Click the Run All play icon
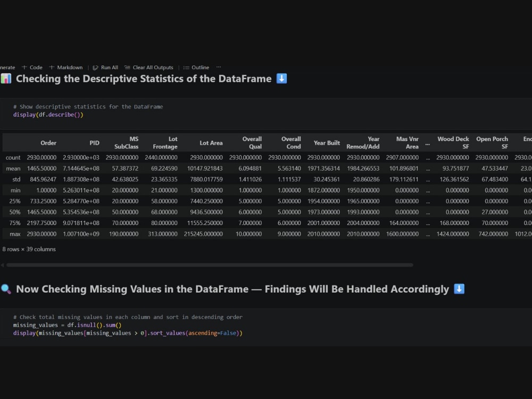This screenshot has width=532, height=399. [x=95, y=68]
